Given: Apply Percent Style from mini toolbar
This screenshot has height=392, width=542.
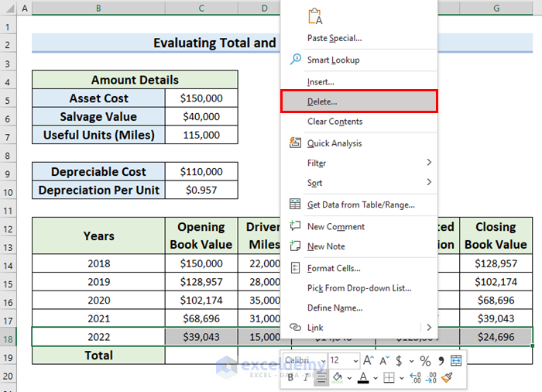Looking at the screenshot, I should [x=424, y=361].
